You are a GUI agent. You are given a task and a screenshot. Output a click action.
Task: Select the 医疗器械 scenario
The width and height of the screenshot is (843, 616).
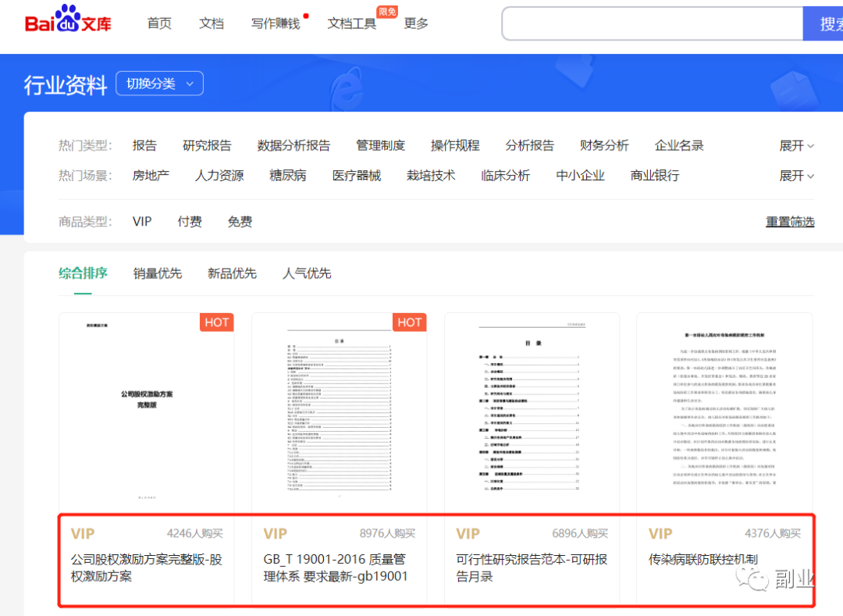tap(357, 176)
